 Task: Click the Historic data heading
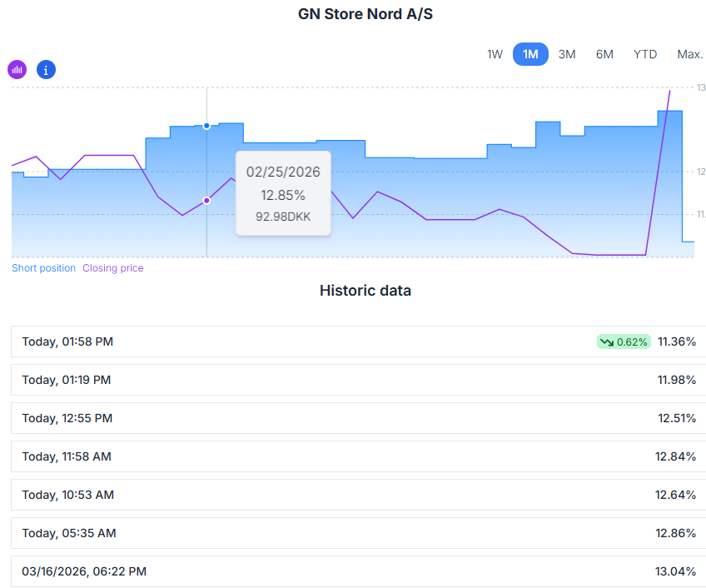tap(365, 291)
